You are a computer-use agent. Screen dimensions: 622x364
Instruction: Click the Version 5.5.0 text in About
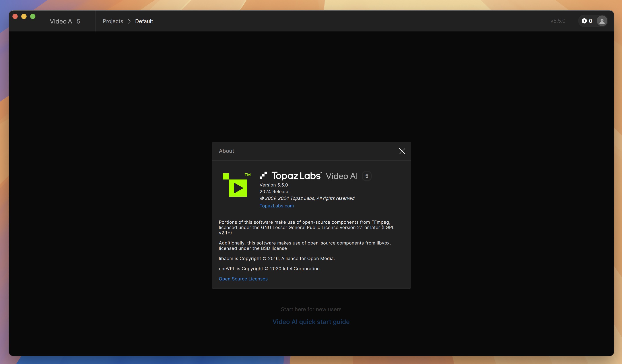pyautogui.click(x=274, y=185)
